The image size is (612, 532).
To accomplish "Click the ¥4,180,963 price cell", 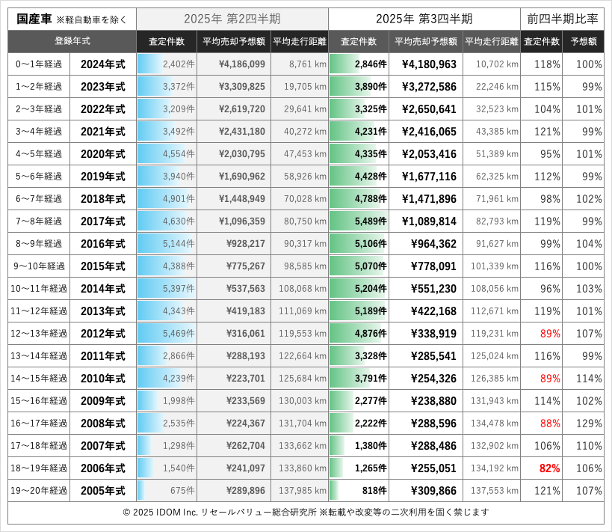I will (426, 64).
